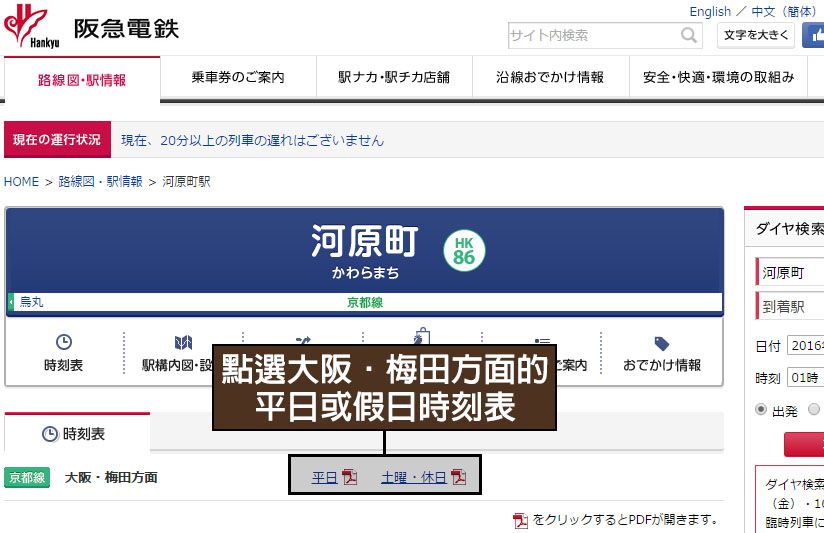Open the 駅ナカ・駅チカ店舗 menu
Screen dimensions: 824x533
click(394, 77)
